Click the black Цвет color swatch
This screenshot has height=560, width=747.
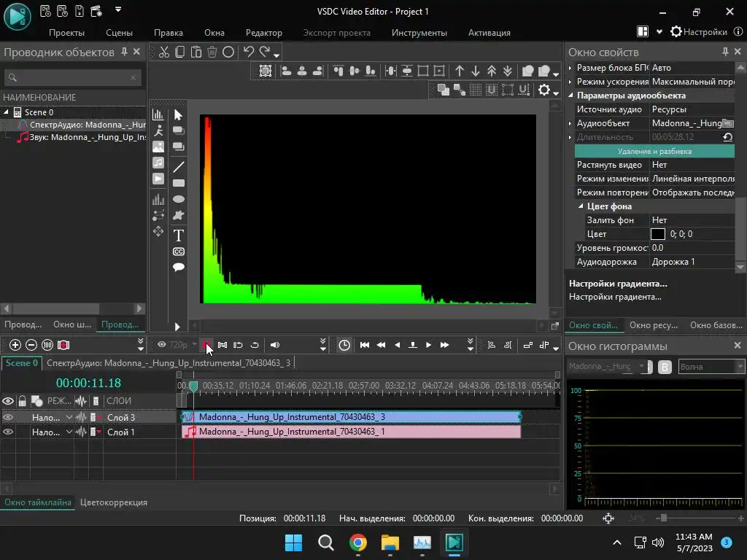[657, 234]
